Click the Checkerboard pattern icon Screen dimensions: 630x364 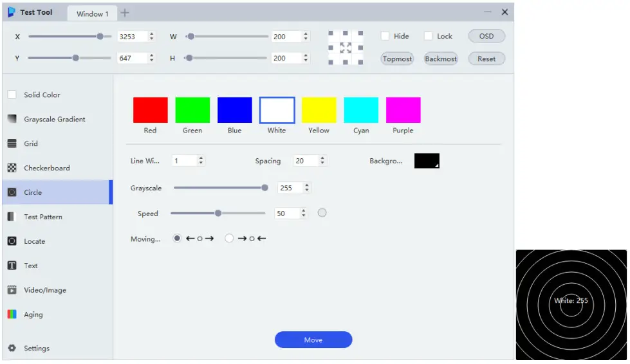click(x=12, y=168)
